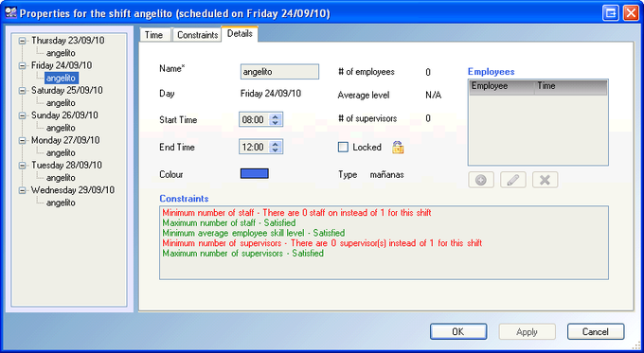The image size is (644, 353).
Task: Click the Friday 24/09/10 tree label
Action: click(62, 65)
